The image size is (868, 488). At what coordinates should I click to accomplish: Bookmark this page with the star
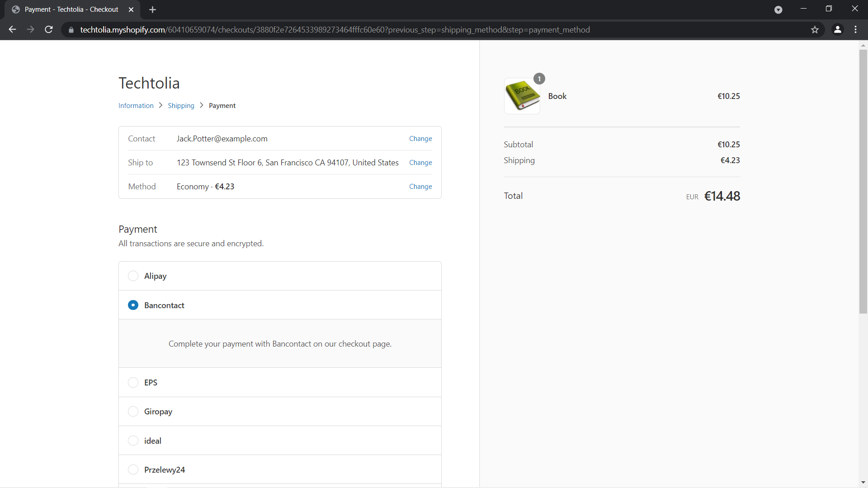[x=815, y=30]
